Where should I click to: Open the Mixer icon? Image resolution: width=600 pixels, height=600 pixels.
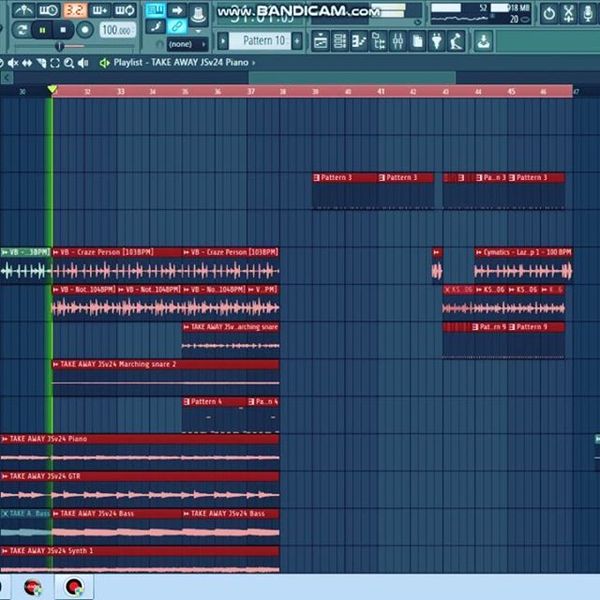(398, 41)
